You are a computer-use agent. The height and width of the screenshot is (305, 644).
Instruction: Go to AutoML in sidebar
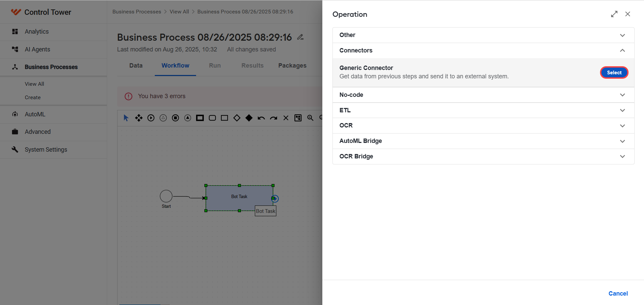[53, 114]
